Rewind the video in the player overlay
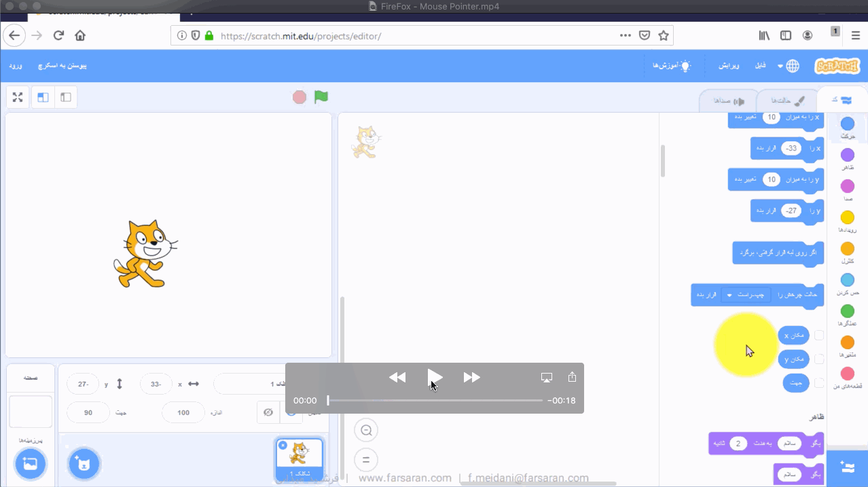Viewport: 868px width, 487px height. (x=397, y=377)
